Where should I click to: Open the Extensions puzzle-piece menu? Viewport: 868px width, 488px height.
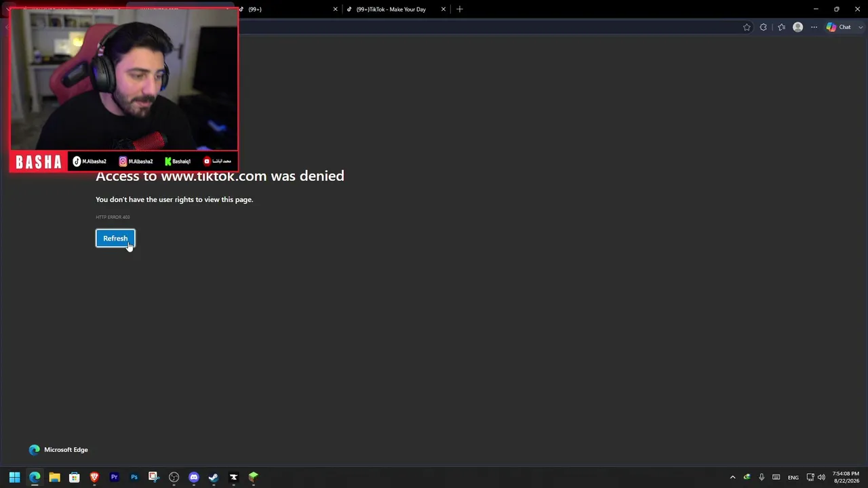(x=764, y=27)
